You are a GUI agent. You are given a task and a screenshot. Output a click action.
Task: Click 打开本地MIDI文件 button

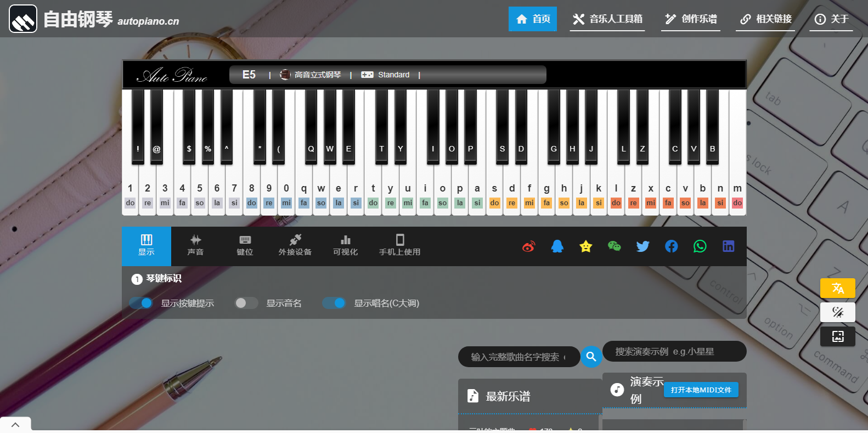click(x=701, y=390)
